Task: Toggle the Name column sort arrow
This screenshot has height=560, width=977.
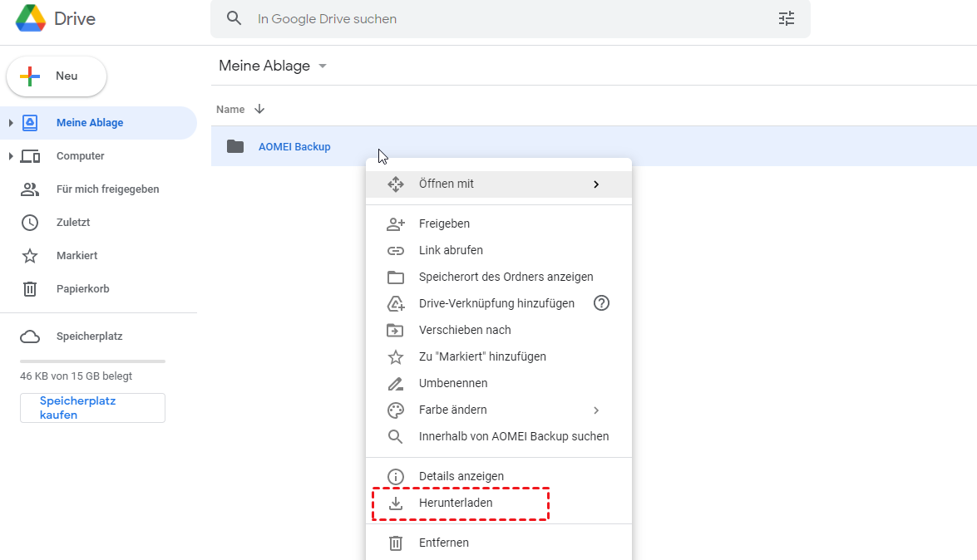Action: (259, 109)
